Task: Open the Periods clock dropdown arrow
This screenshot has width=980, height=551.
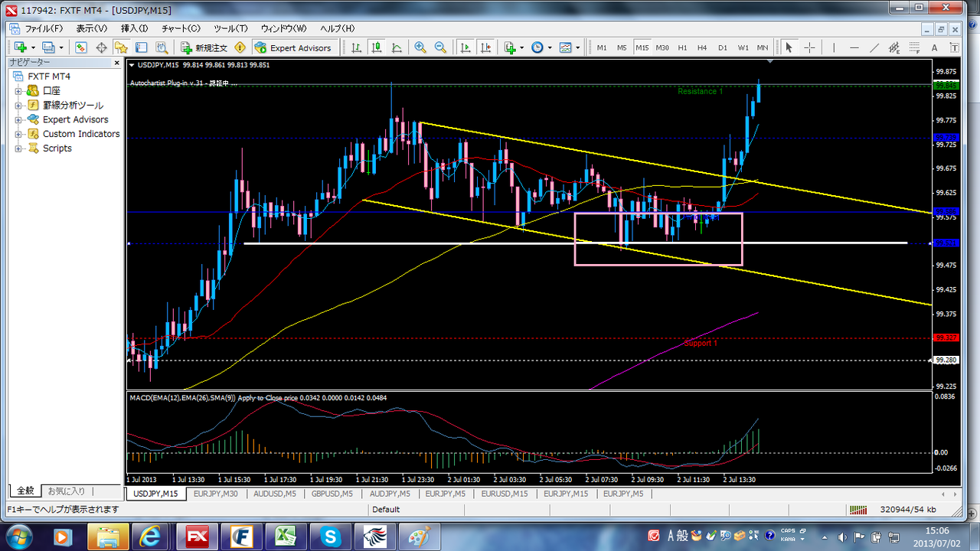Action: [x=549, y=47]
